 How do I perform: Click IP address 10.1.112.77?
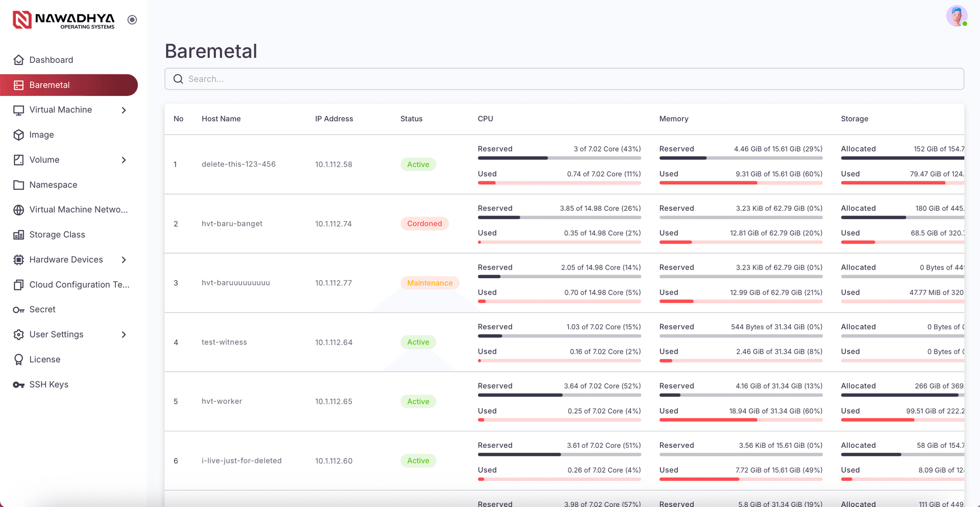click(333, 283)
